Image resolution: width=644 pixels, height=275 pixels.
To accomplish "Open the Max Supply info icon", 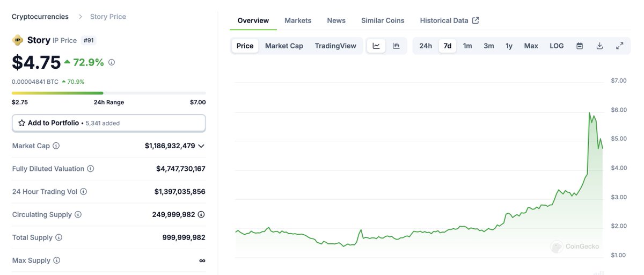I will [x=57, y=260].
